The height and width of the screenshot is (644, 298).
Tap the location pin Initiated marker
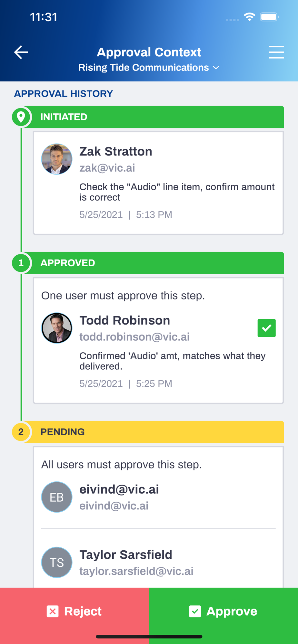tap(21, 117)
